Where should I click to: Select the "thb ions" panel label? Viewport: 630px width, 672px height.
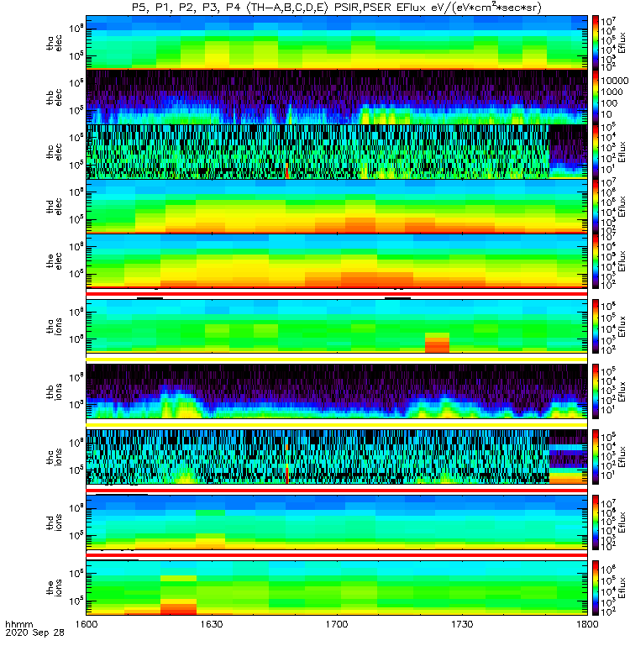pyautogui.click(x=55, y=391)
